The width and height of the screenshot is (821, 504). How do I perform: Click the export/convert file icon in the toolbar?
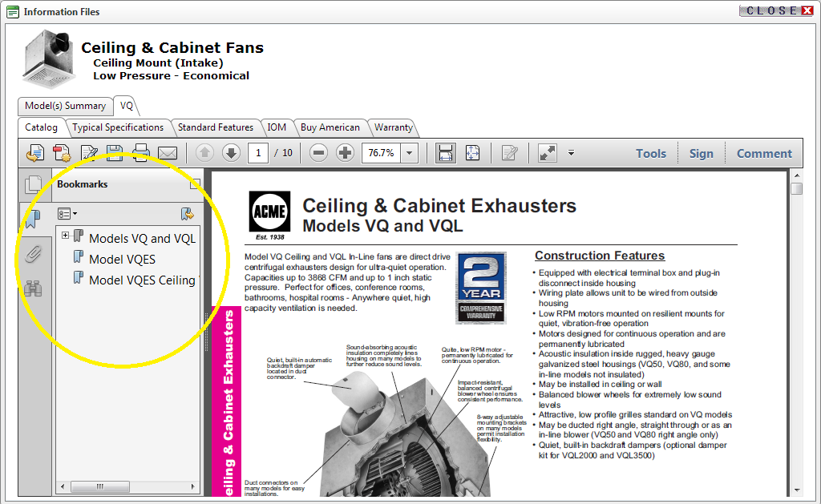[35, 153]
